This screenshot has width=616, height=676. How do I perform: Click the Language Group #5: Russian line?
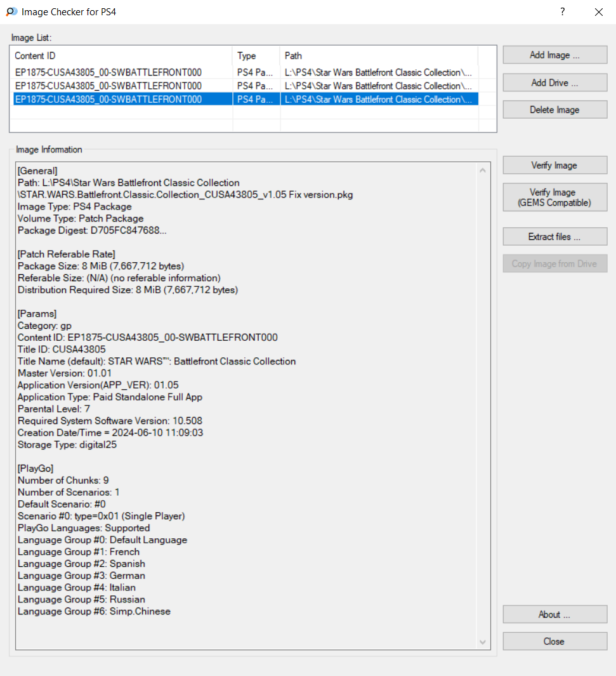click(81, 599)
